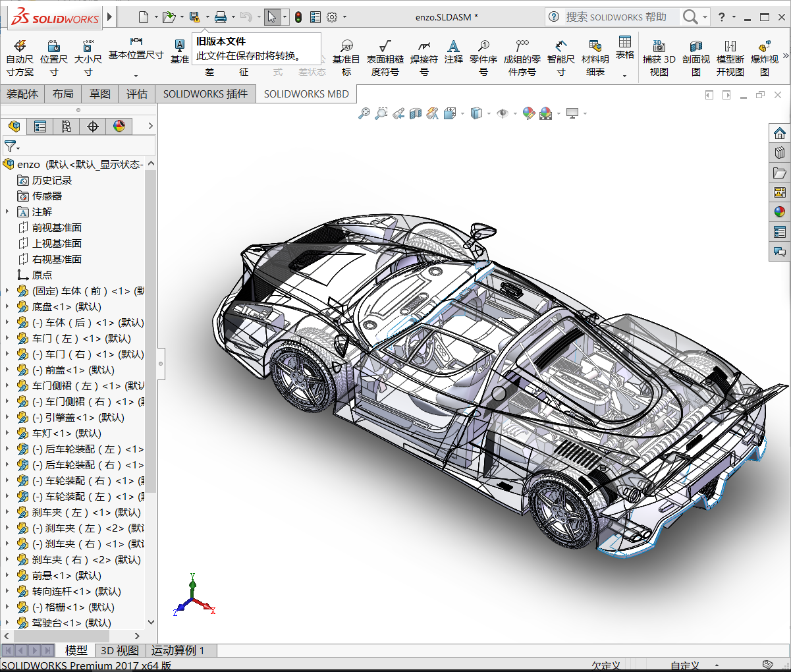
Task: Click the feature tree filter field
Action: [79, 146]
